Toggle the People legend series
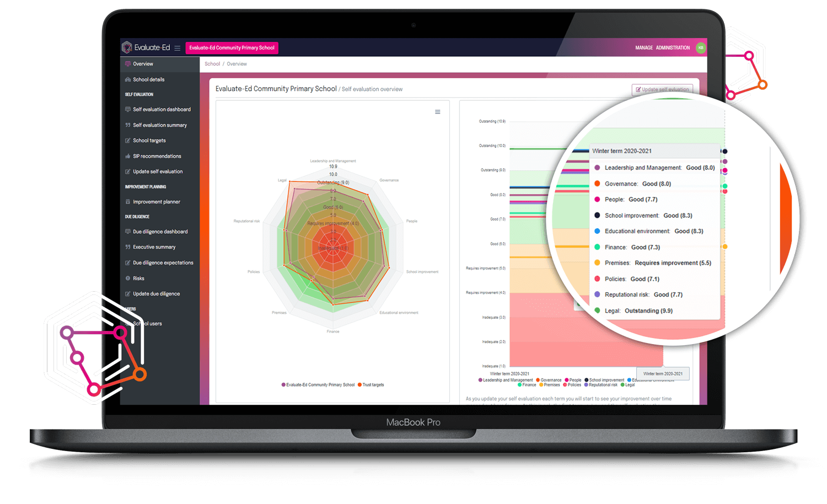This screenshot has height=504, width=827. pyautogui.click(x=573, y=380)
